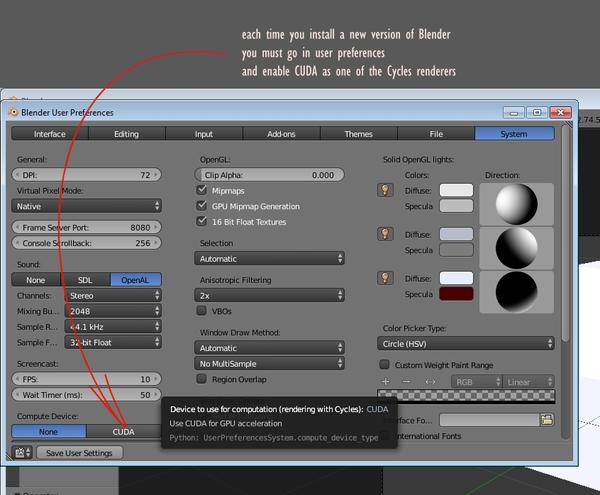
Task: Open the RGB color mode dropdown
Action: click(x=476, y=381)
